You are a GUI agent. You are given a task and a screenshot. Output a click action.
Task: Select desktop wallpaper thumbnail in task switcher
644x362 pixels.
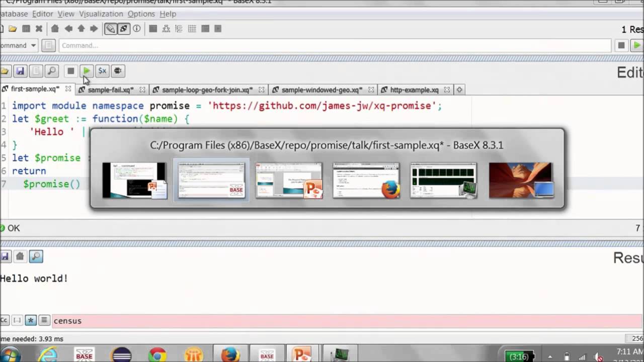pos(521,180)
